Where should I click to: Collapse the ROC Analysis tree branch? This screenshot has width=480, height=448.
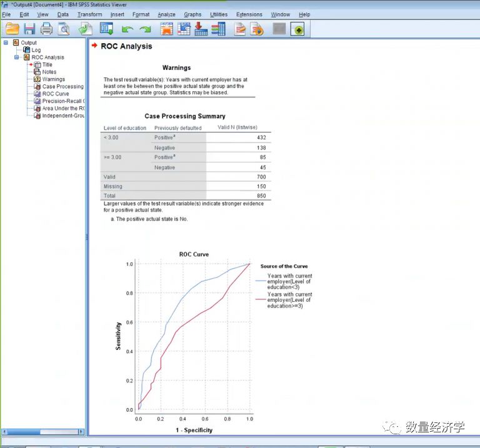tap(17, 57)
